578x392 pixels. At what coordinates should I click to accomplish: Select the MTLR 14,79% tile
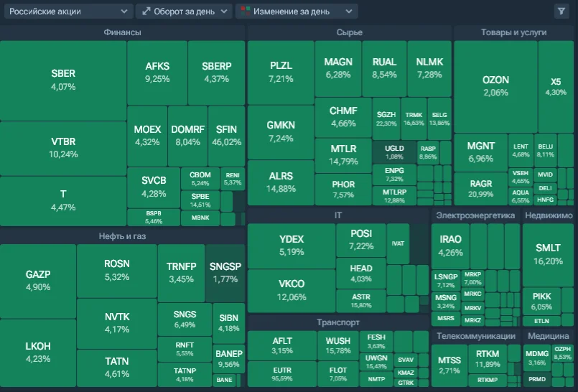click(x=343, y=156)
